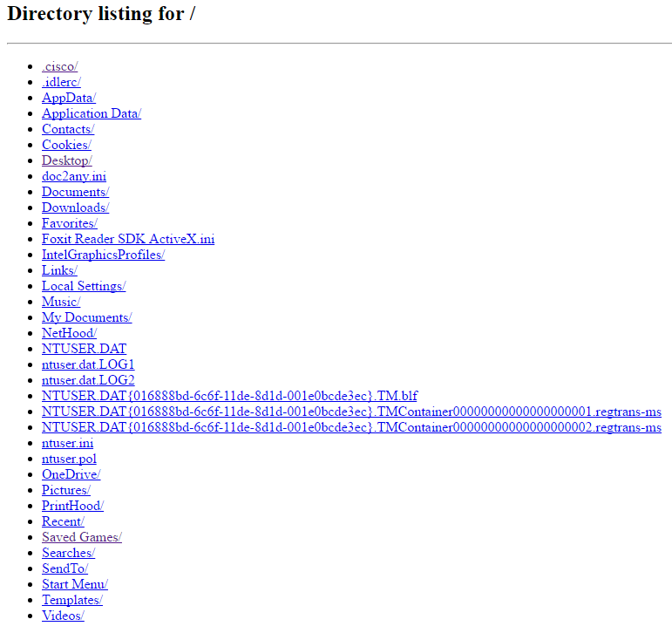Open the Application Data/ link
The image size is (672, 633).
click(92, 113)
